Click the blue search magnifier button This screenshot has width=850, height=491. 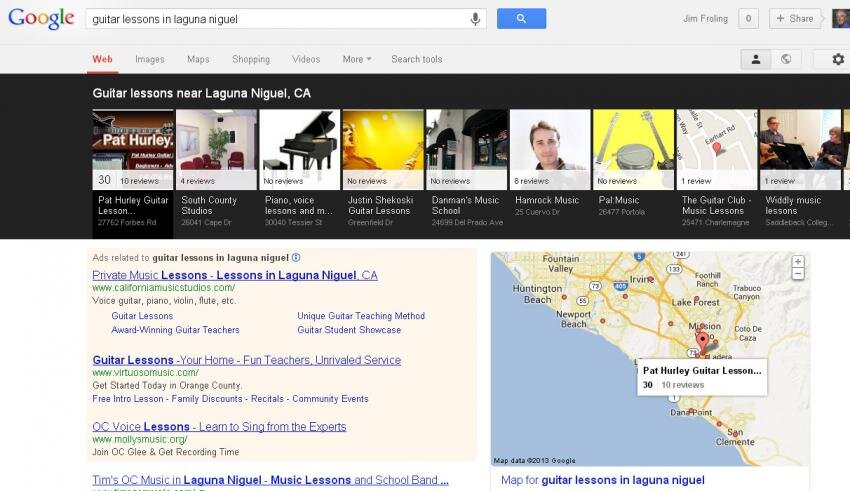point(521,18)
